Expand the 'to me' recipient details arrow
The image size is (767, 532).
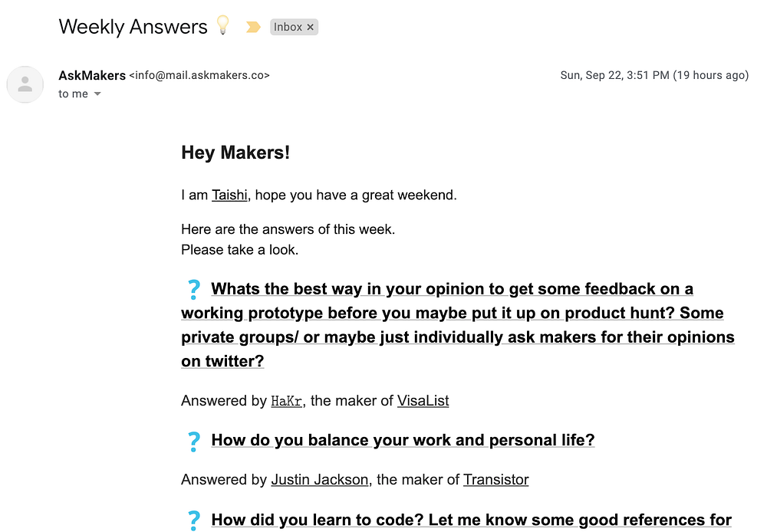tap(97, 94)
